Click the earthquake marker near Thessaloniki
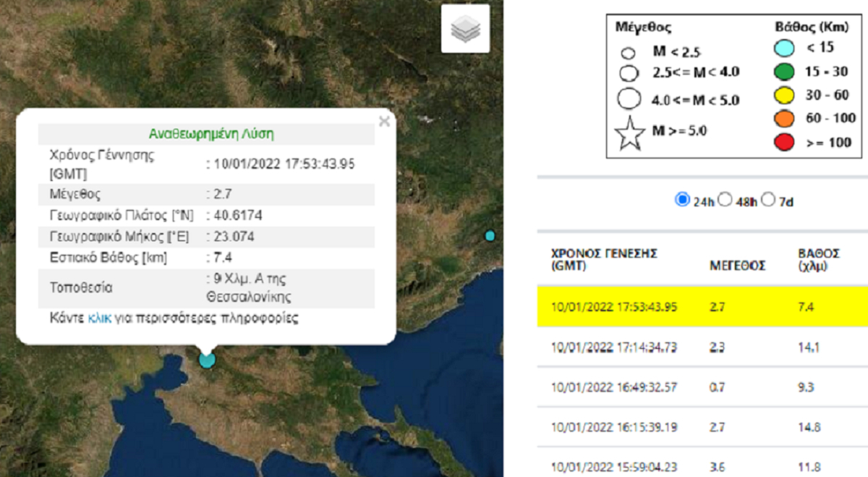This screenshot has height=477, width=868. [x=208, y=359]
